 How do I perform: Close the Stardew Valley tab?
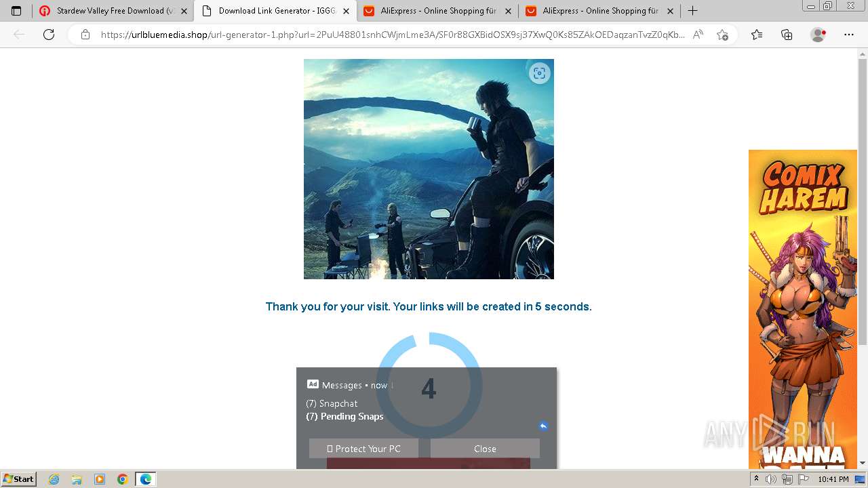pos(184,11)
